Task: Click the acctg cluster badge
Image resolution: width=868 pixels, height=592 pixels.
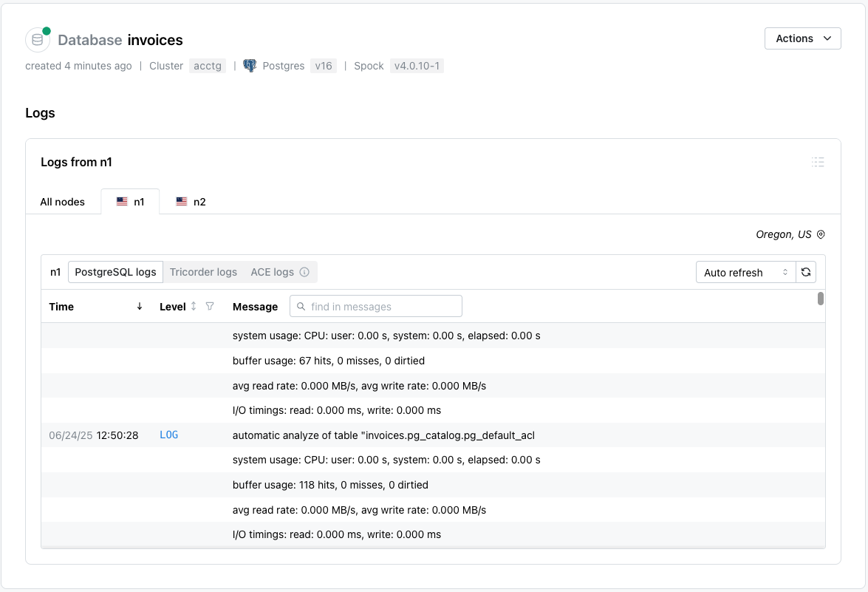Action: 207,65
